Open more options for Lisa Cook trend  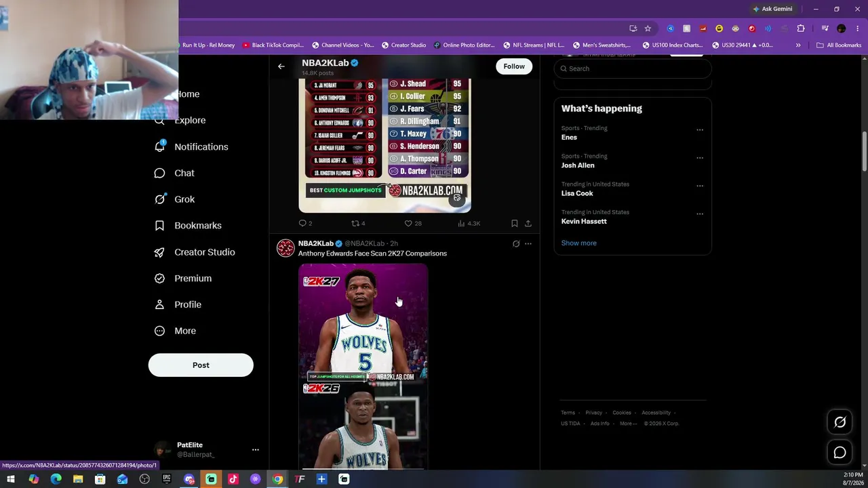pos(700,185)
